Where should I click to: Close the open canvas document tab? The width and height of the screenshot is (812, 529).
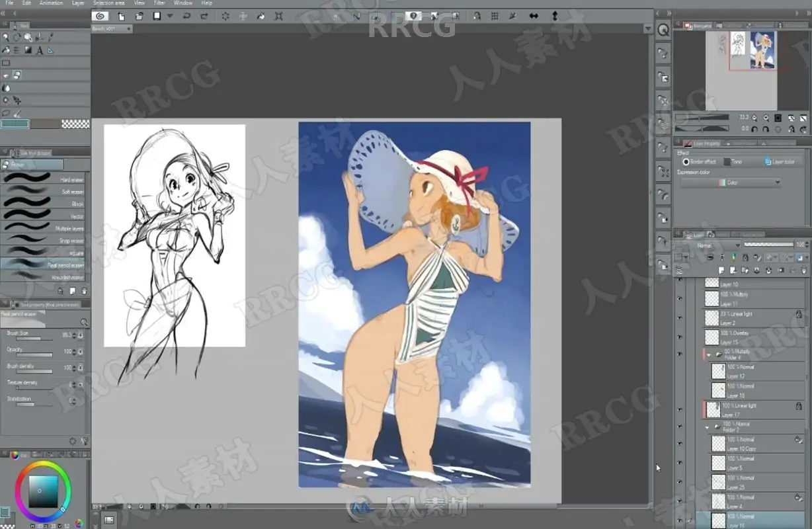coord(128,29)
